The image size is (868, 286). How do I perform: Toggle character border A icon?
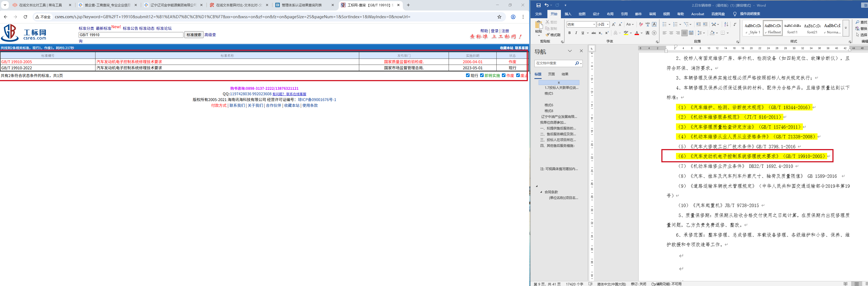click(x=654, y=24)
